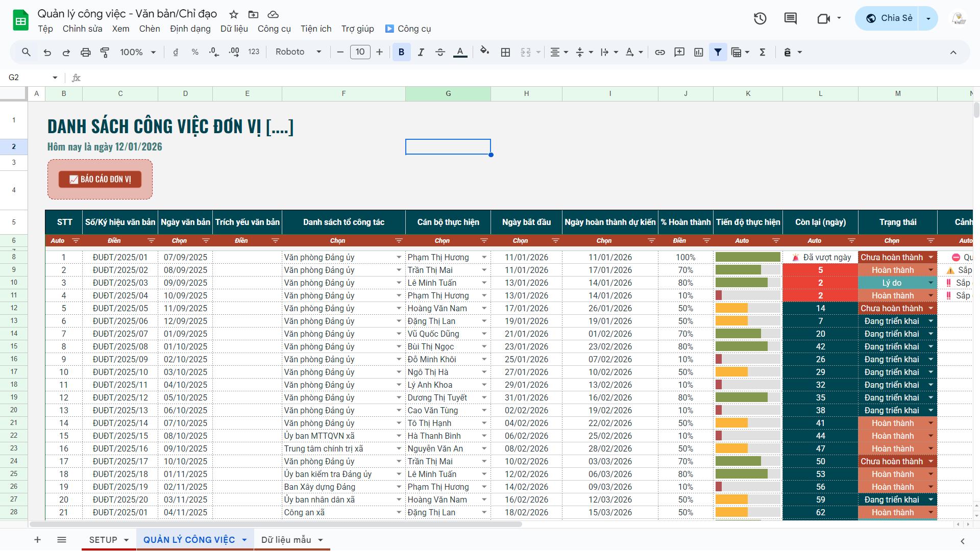
Task: Toggle the filter button in toolbar
Action: pos(718,52)
